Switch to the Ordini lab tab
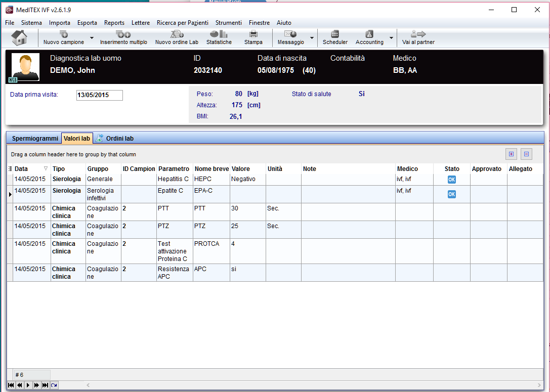 tap(115, 139)
